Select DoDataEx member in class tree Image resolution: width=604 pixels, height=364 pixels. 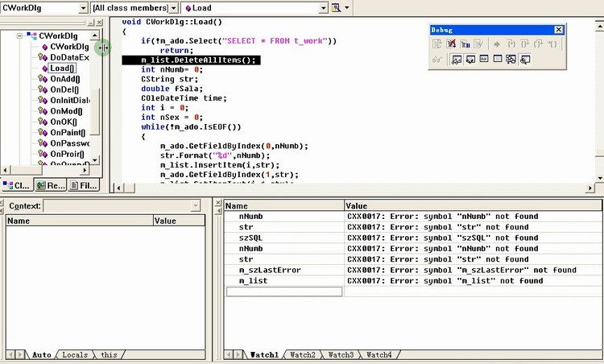70,57
